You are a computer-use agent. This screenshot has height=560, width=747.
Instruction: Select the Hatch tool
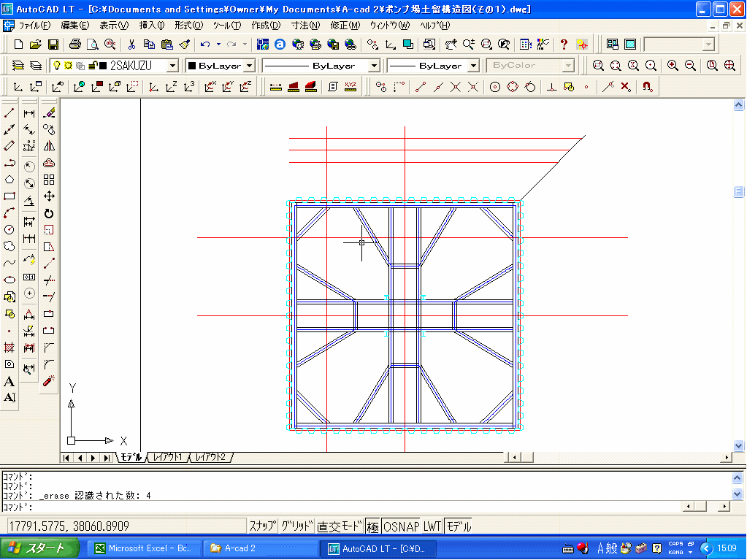click(9, 348)
